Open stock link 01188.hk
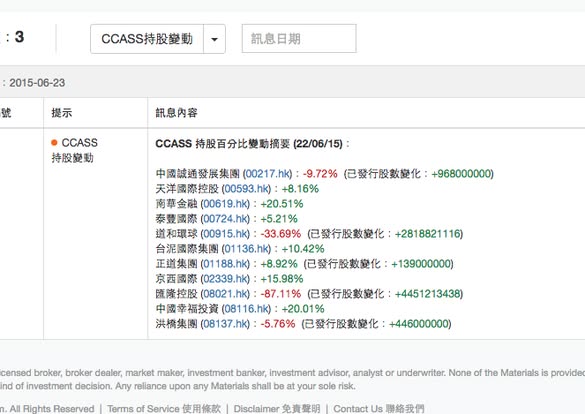The height and width of the screenshot is (414, 585). click(x=225, y=264)
